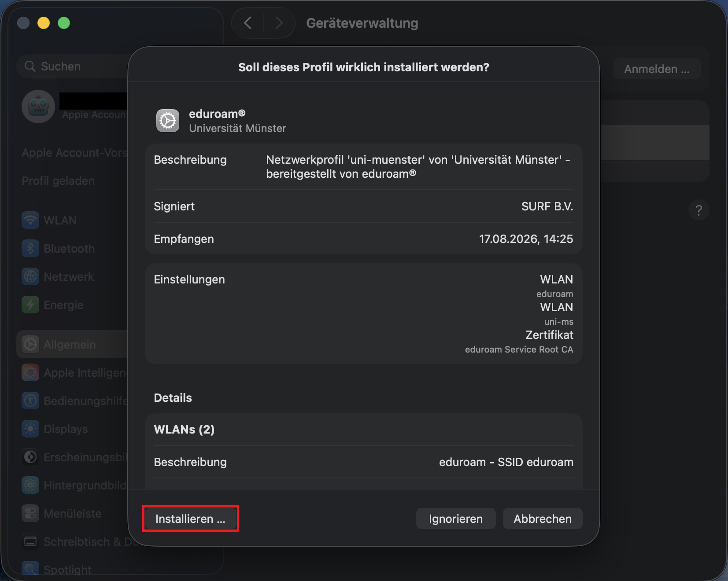Click the Displays sun icon
This screenshot has height=581, width=728.
pyautogui.click(x=30, y=429)
